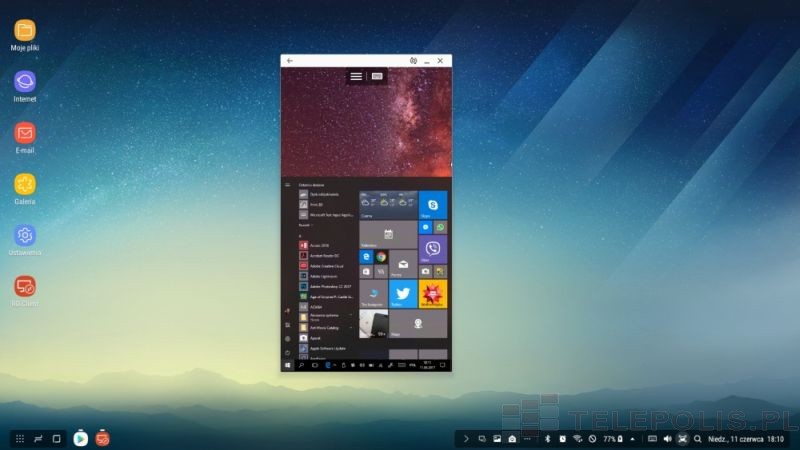Open the settings gear in Start menu sidebar
The width and height of the screenshot is (800, 450).
click(287, 339)
